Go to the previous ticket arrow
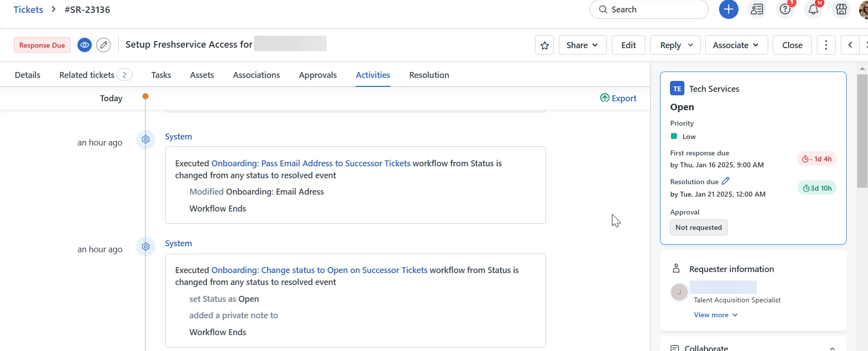Screen dimensions: 868x351 coord(850,45)
